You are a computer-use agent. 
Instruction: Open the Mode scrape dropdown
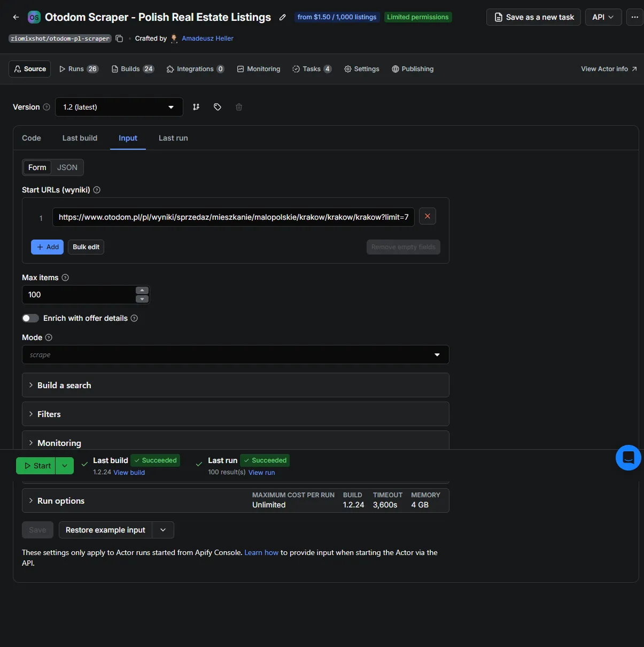(236, 355)
